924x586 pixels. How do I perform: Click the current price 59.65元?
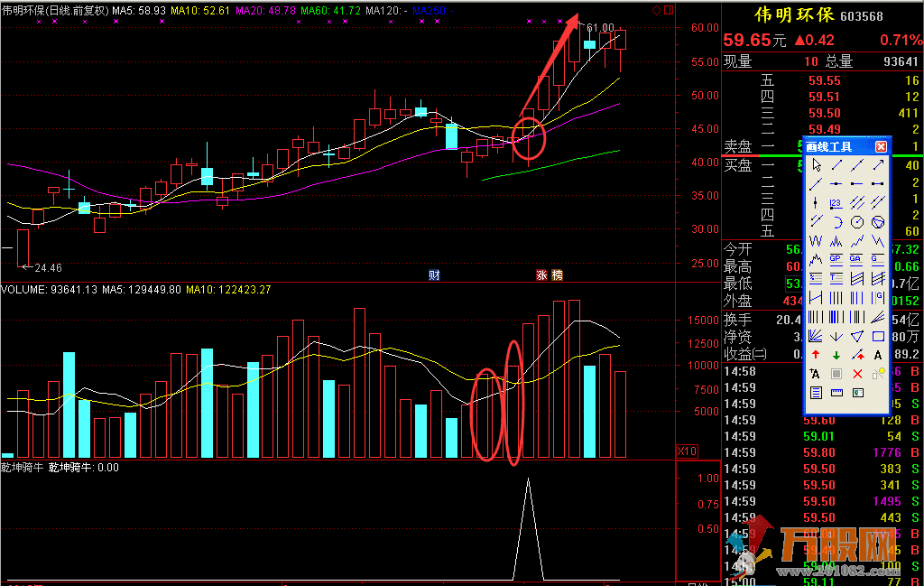click(754, 40)
